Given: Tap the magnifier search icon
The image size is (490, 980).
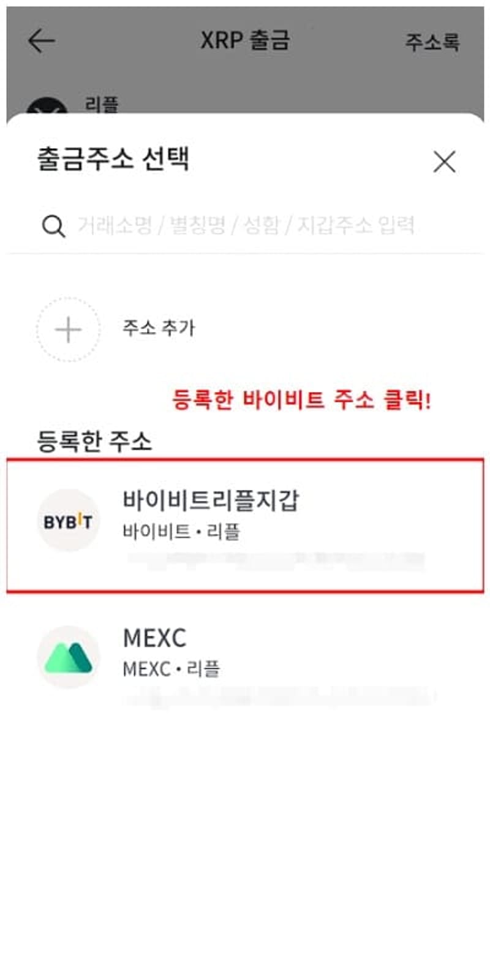Looking at the screenshot, I should coord(53,226).
